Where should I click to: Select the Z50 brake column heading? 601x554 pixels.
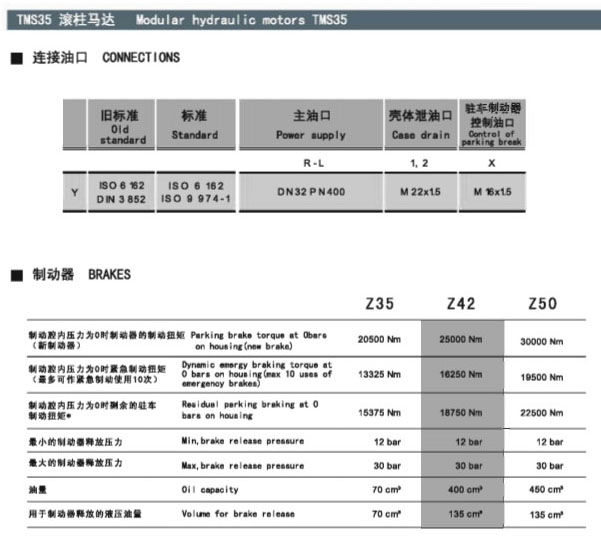[541, 304]
